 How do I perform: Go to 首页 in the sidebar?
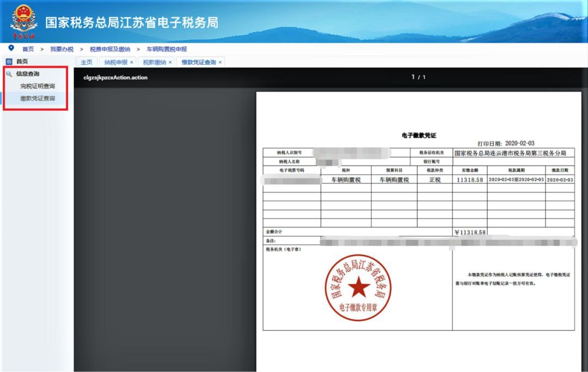pos(22,62)
